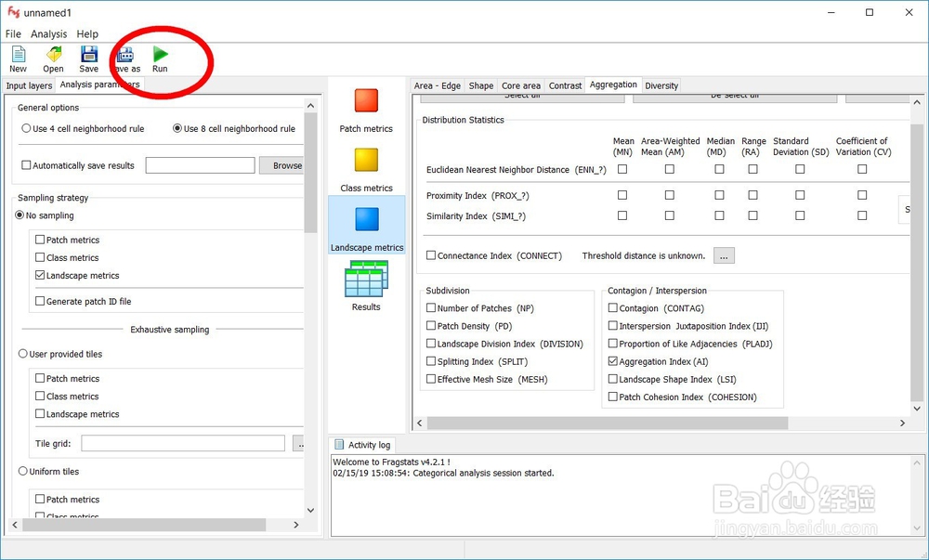The height and width of the screenshot is (560, 929).
Task: Open the Results table icon
Action: 366,279
